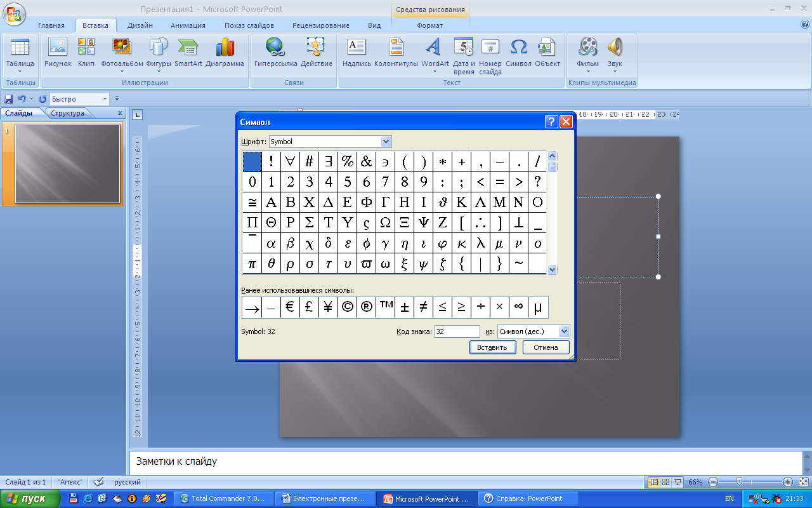Expand the Быстро style dropdown
812x508 pixels.
[x=105, y=99]
